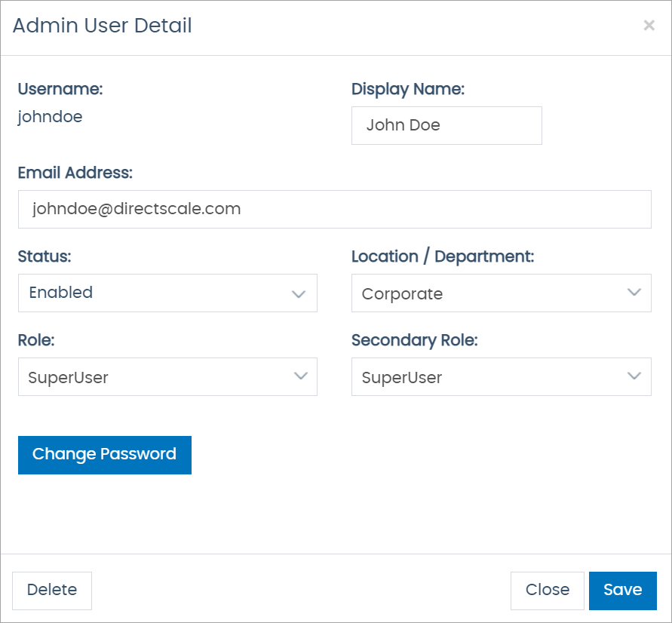The width and height of the screenshot is (672, 623).
Task: Open the Location / Department dropdown
Action: click(501, 293)
